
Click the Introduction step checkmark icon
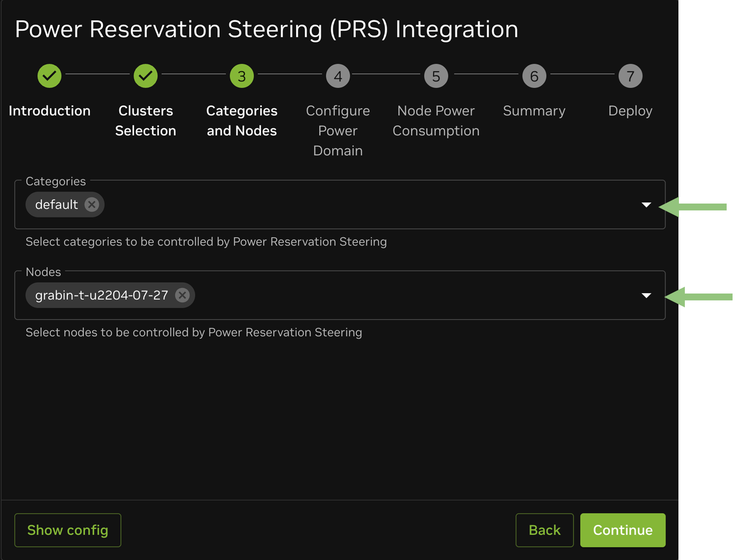[49, 76]
